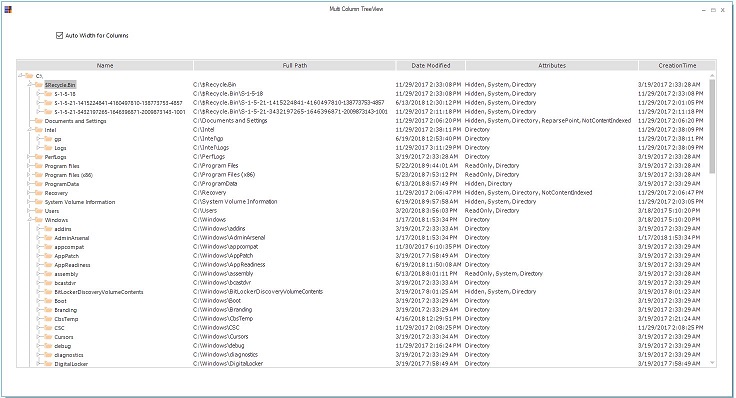
Task: Click the BitLockerDiscoveryVolumeContents folder icon
Action: (x=48, y=291)
